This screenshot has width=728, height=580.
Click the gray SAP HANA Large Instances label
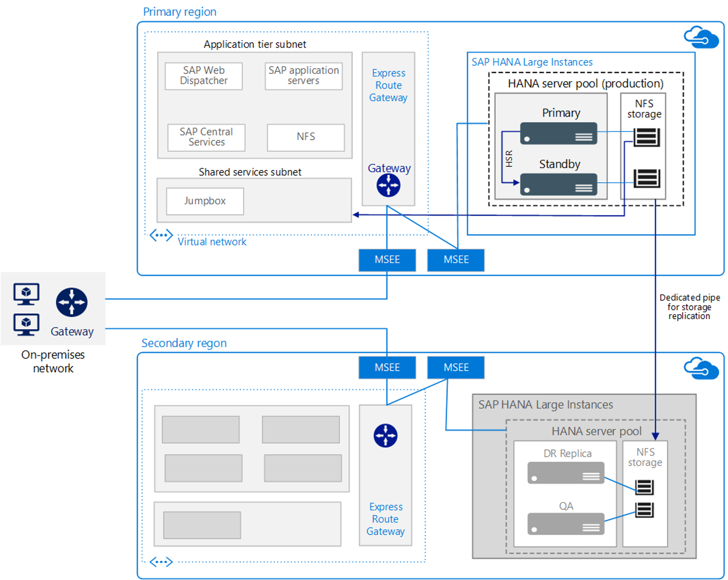pos(546,404)
